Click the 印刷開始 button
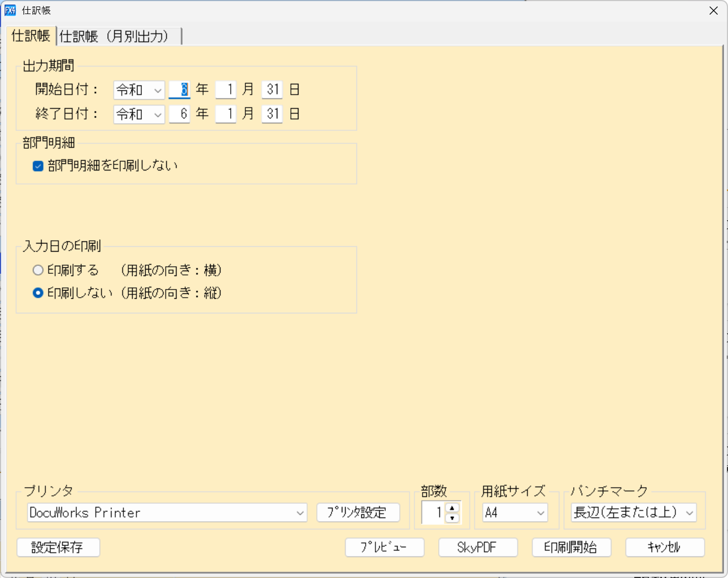 point(571,547)
